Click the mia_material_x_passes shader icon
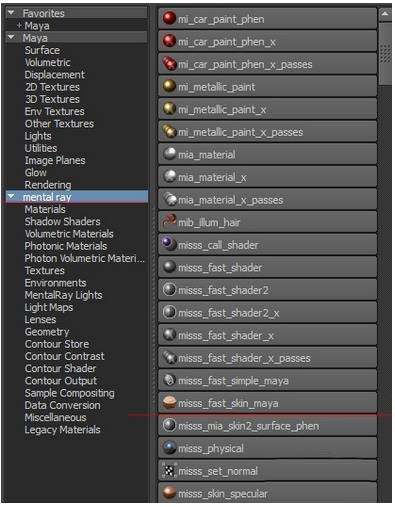The width and height of the screenshot is (395, 507). click(x=169, y=199)
